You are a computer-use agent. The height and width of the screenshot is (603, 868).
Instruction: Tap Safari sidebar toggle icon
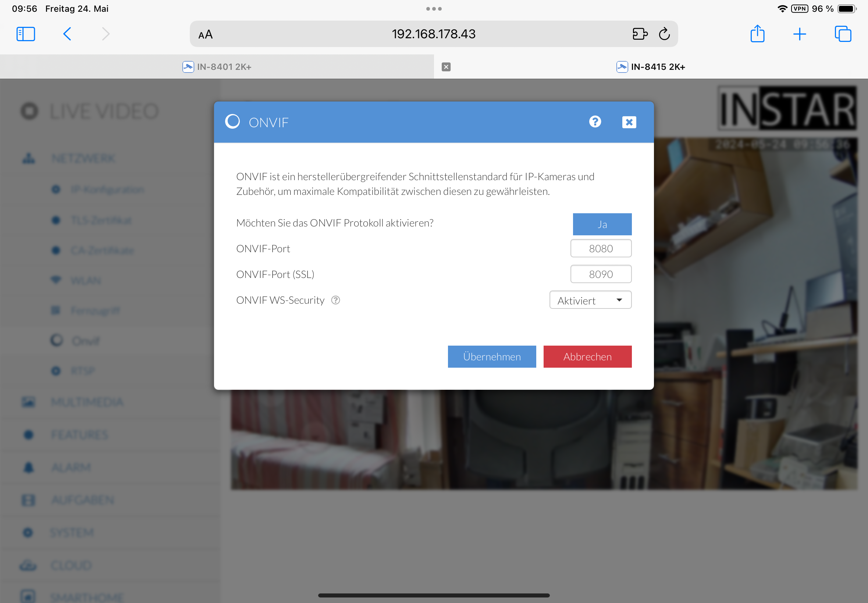point(26,34)
